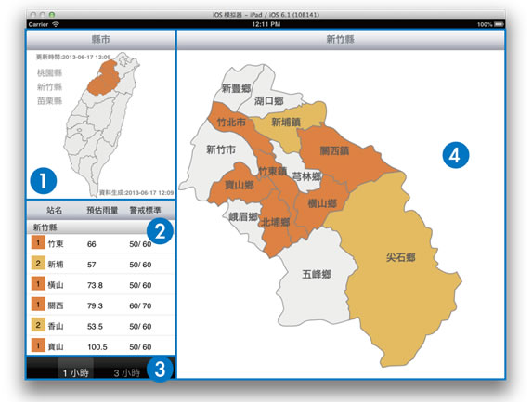Select the 新埔 station row
The image size is (532, 402).
click(x=101, y=264)
